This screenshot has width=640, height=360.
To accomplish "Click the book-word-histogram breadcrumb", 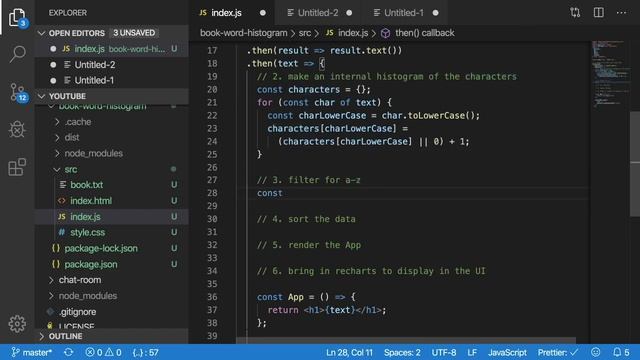I will coord(243,33).
